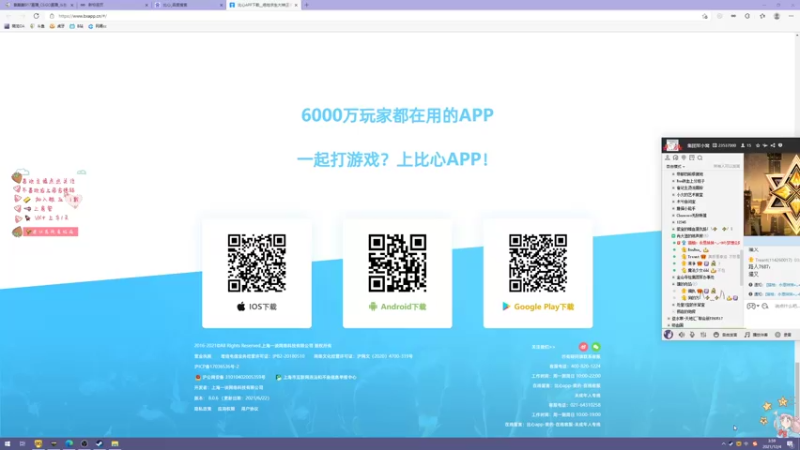Screen dimensions: 800x450
Task: Click the Android download QR code
Action: coord(397,263)
